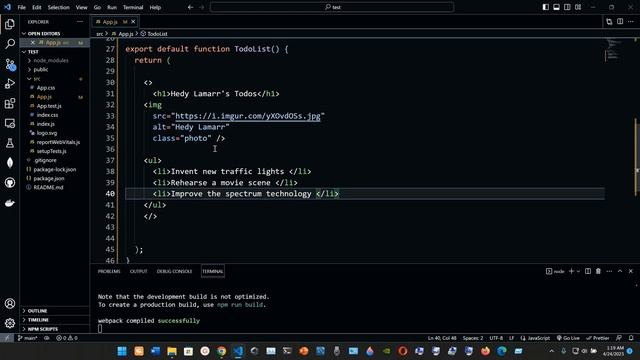
Task: Kill terminal with the trash icon
Action: click(x=598, y=271)
